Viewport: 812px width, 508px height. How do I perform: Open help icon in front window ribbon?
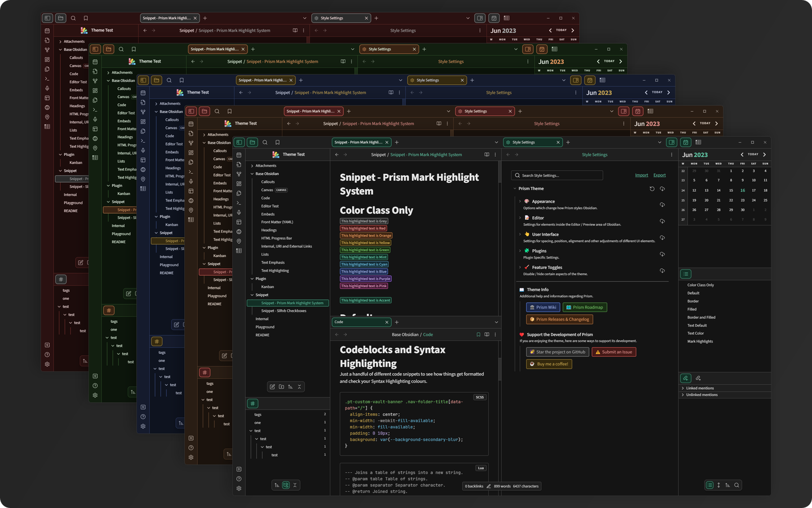(239, 479)
